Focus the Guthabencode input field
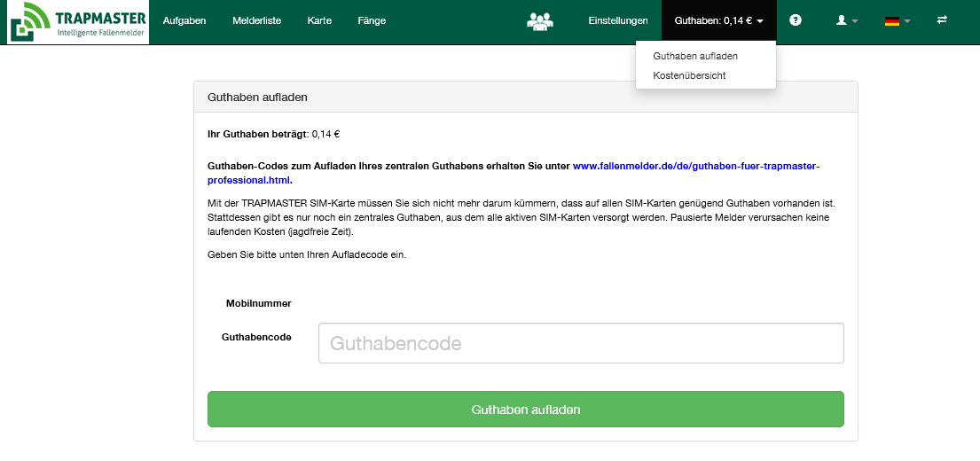 (x=581, y=343)
